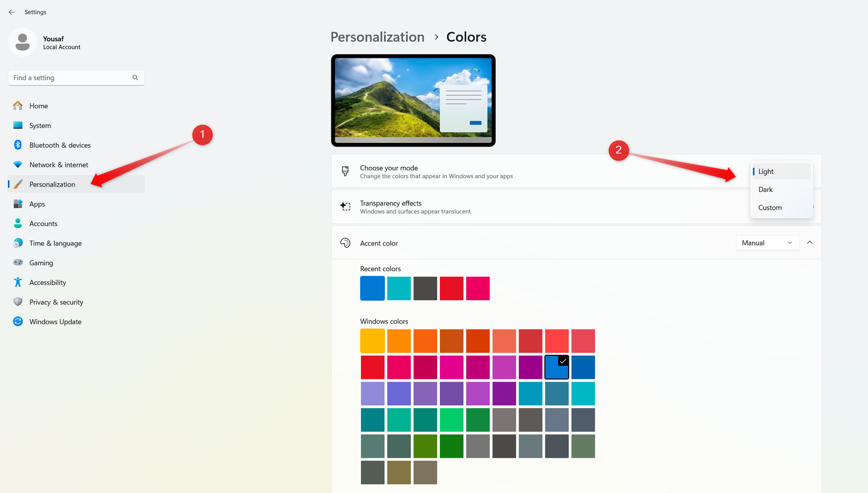868x493 pixels.
Task: Open Windows Update settings
Action: [55, 322]
